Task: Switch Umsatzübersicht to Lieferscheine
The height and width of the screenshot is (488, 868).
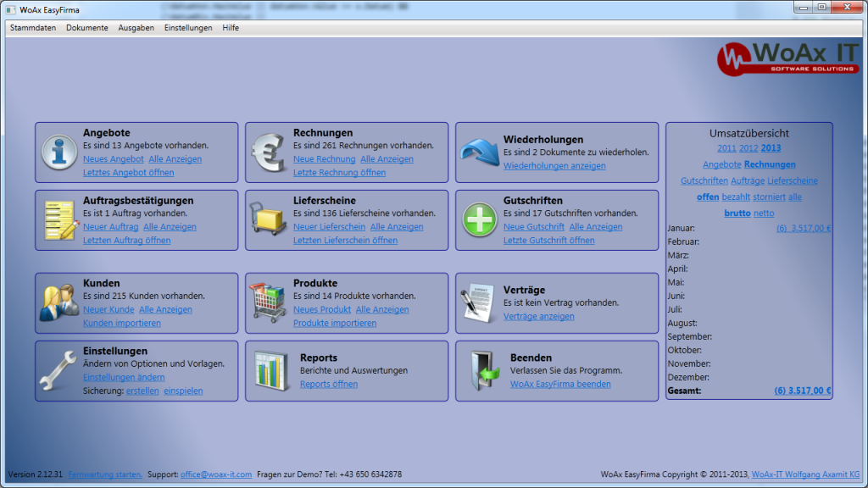Action: tap(793, 181)
